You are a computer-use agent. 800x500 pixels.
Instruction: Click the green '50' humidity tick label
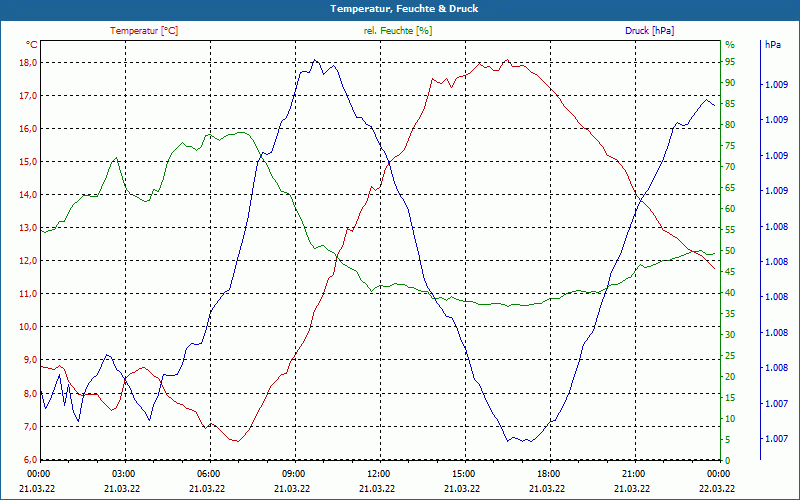coord(730,251)
